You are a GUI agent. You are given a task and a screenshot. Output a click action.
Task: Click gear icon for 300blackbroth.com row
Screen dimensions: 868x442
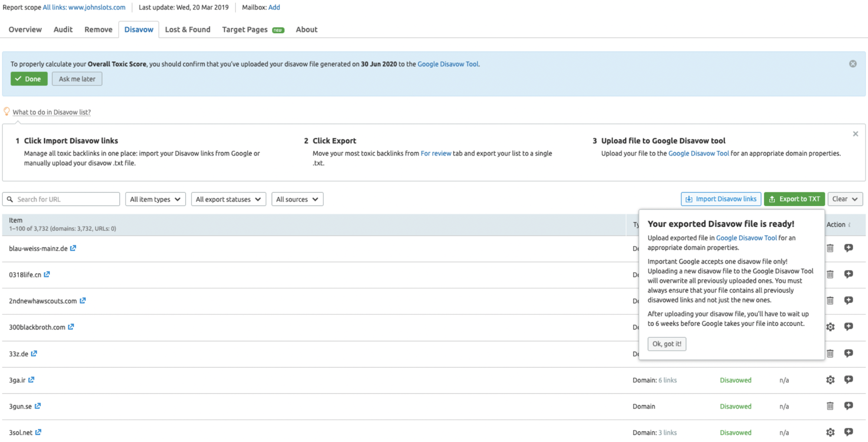(830, 327)
